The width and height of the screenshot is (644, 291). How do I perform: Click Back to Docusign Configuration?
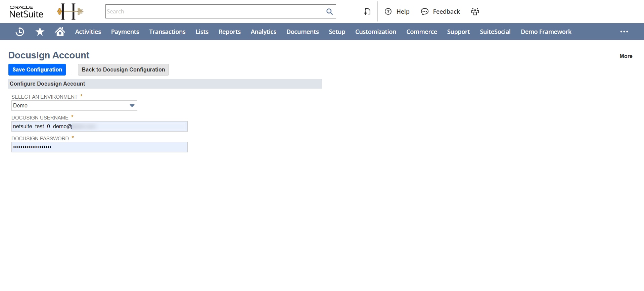[123, 69]
